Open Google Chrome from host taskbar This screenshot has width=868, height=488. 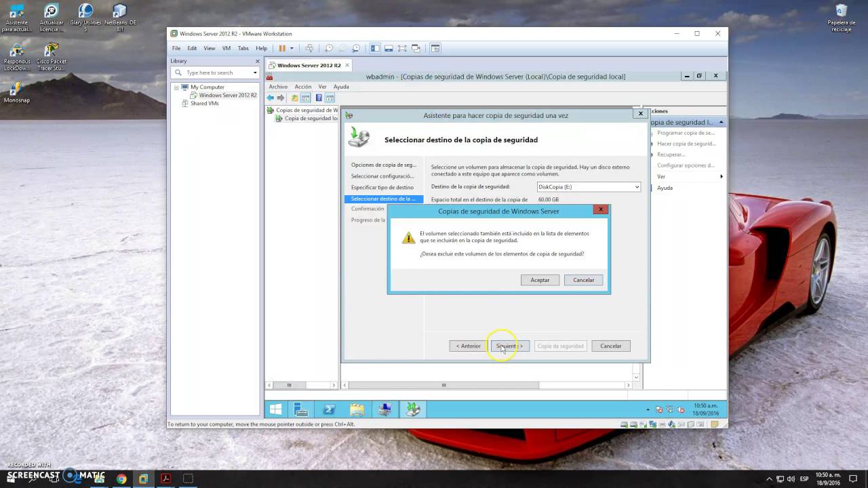(121, 479)
